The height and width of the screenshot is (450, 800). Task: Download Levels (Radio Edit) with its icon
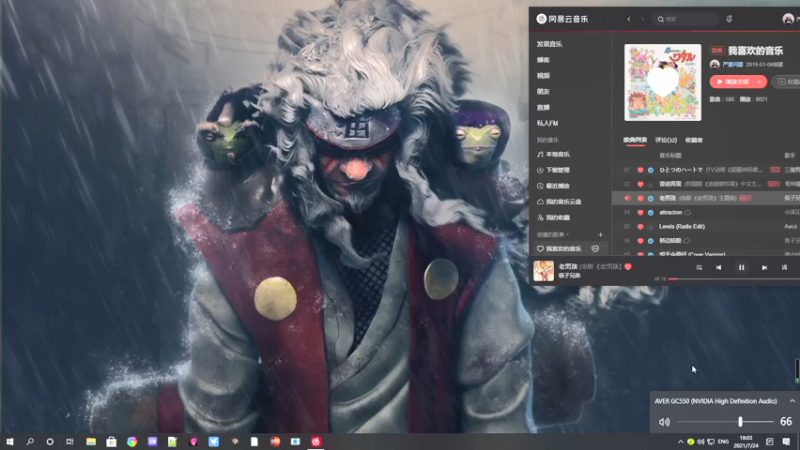(x=651, y=227)
